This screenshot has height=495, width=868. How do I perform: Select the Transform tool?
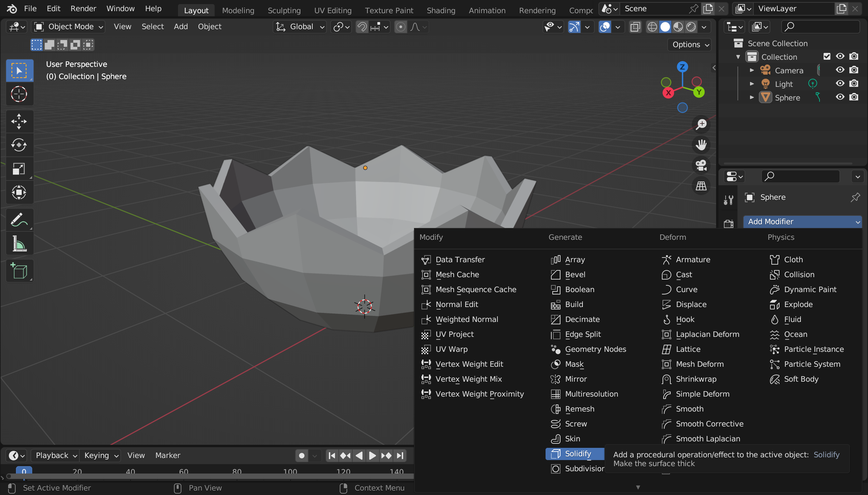tap(19, 192)
